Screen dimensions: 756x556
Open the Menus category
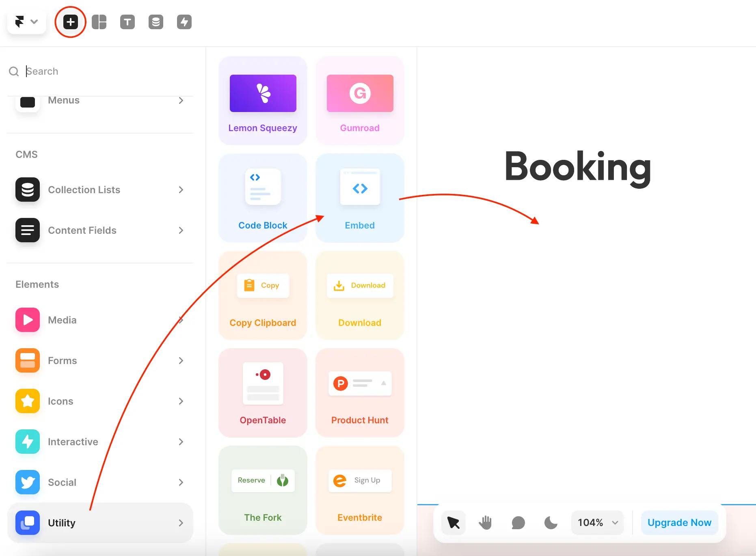coord(100,101)
